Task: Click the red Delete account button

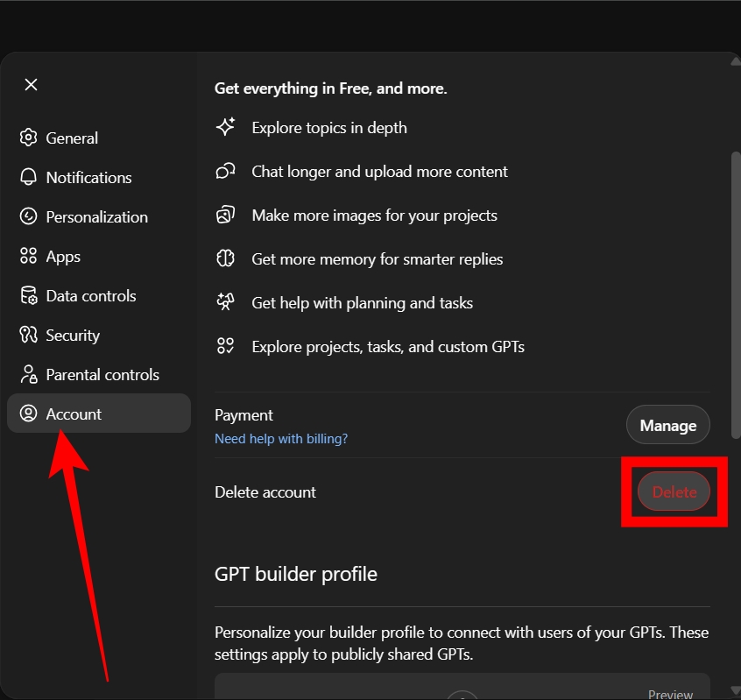Action: pyautogui.click(x=674, y=491)
